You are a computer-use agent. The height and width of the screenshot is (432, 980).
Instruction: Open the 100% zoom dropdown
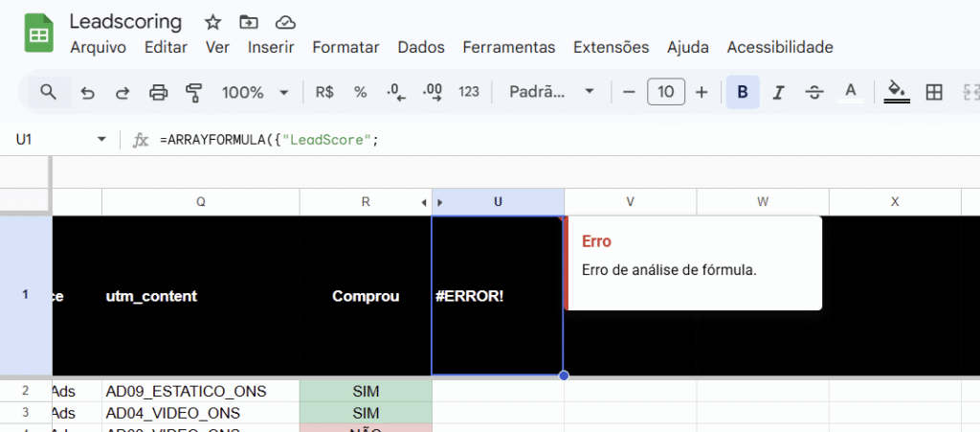point(255,92)
